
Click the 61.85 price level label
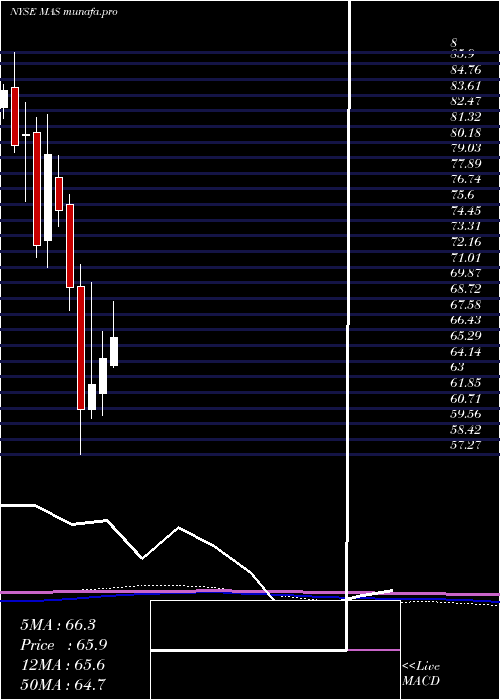point(466,383)
